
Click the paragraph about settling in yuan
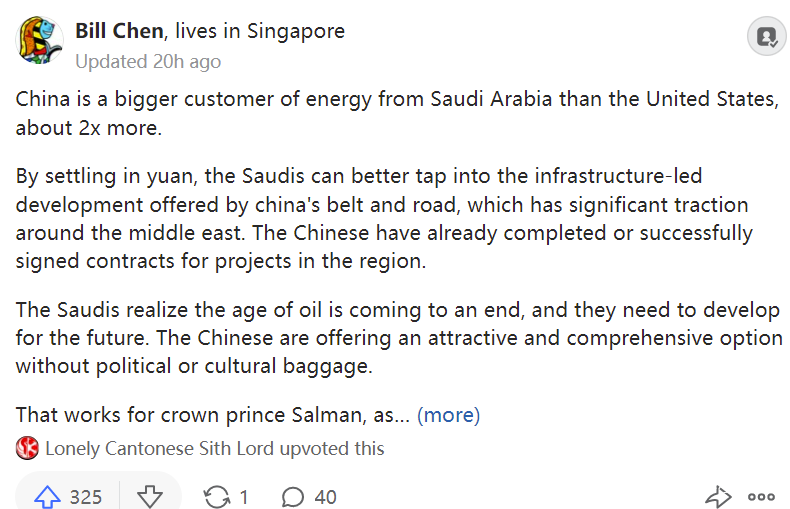click(x=384, y=218)
